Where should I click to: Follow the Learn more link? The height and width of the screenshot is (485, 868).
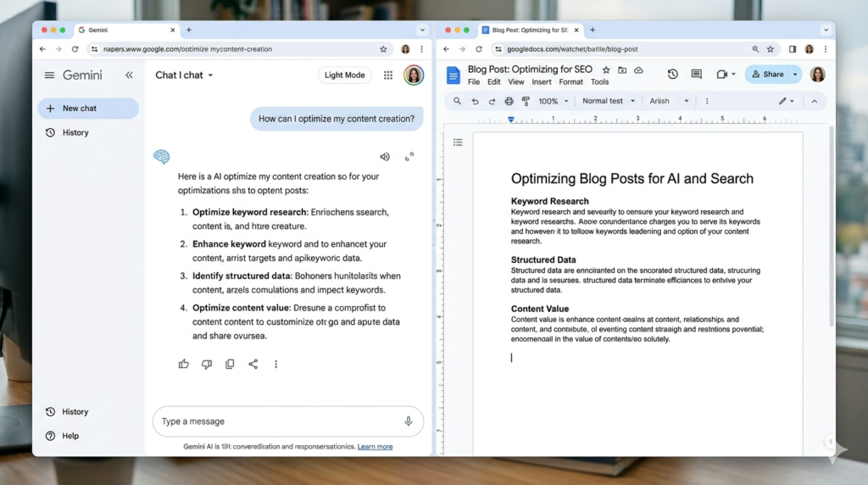[375, 447]
